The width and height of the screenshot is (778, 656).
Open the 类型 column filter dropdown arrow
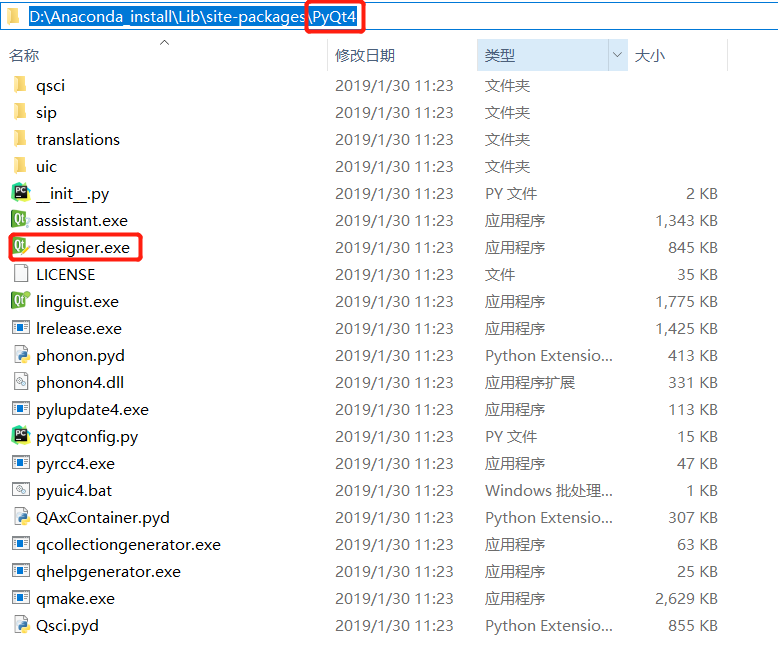618,55
